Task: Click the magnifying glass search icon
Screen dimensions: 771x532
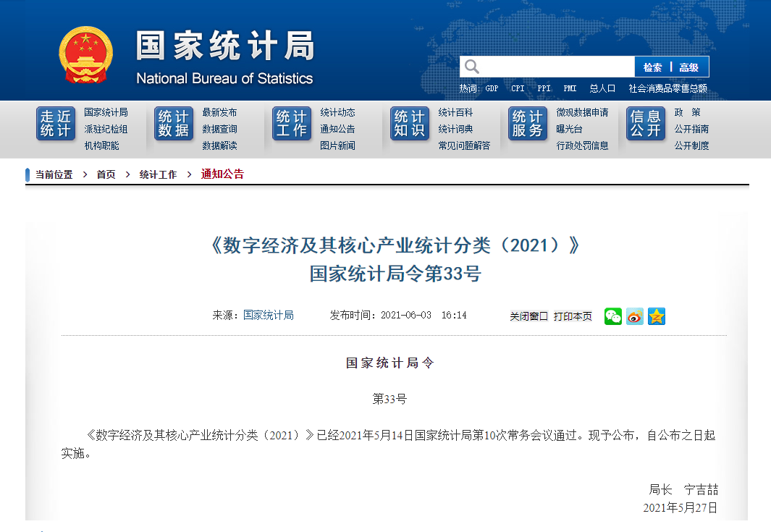Action: (472, 66)
